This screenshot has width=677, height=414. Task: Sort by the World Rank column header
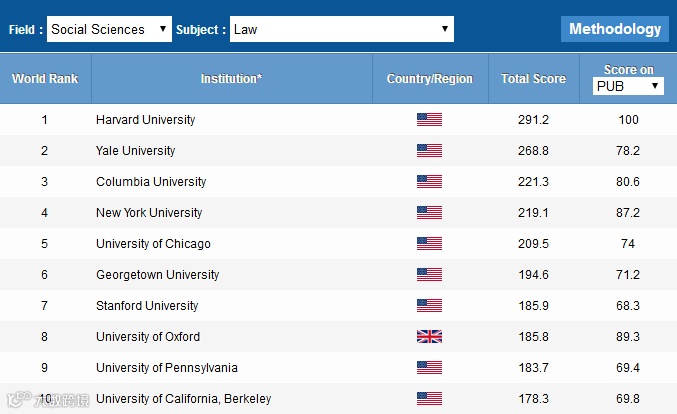[x=45, y=79]
